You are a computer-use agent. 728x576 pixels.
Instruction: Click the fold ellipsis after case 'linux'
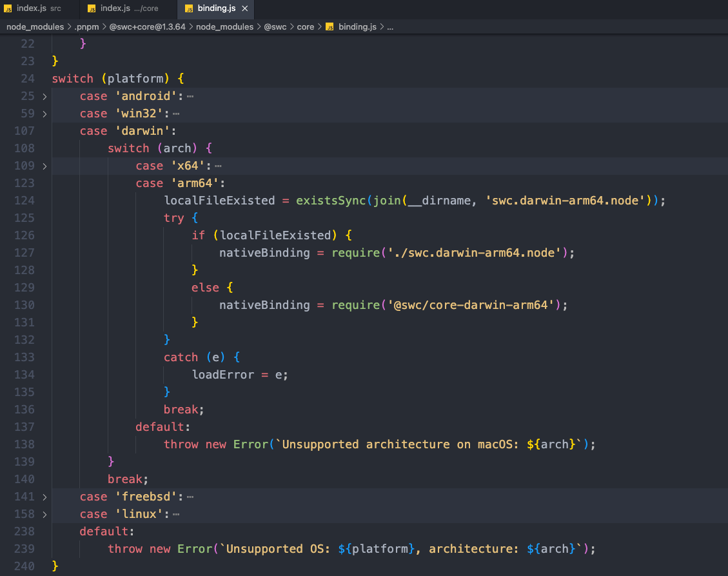click(176, 514)
